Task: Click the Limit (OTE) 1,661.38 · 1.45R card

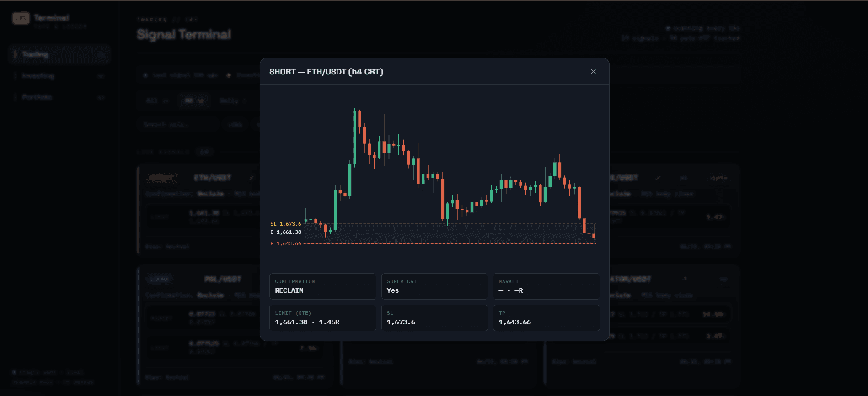Action: click(323, 318)
